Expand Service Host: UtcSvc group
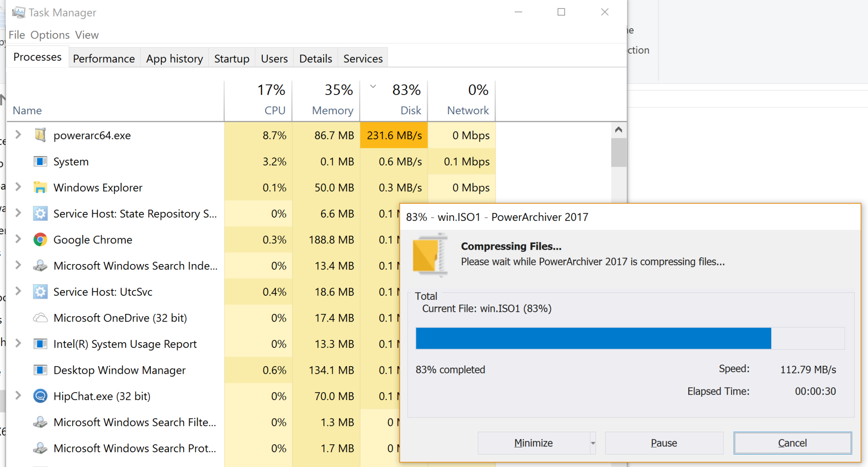 [18, 291]
